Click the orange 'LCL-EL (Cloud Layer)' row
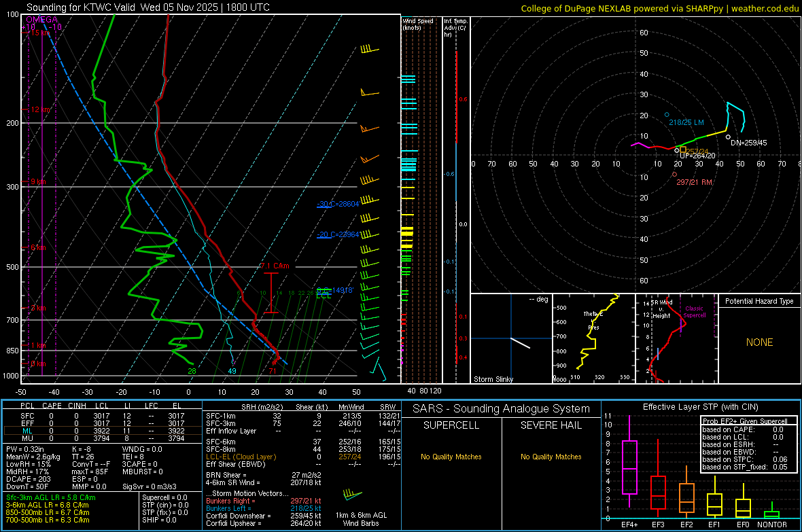This screenshot has width=802, height=532. tap(303, 457)
